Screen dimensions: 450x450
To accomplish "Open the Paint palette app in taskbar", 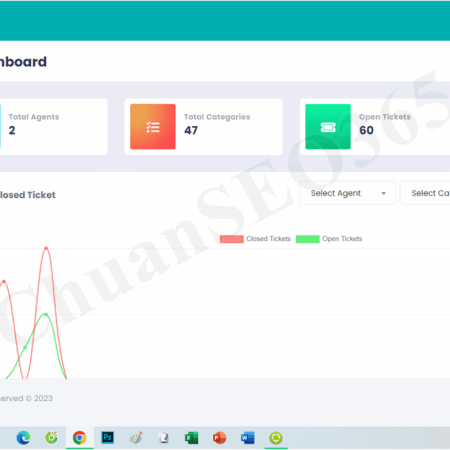I will click(136, 438).
